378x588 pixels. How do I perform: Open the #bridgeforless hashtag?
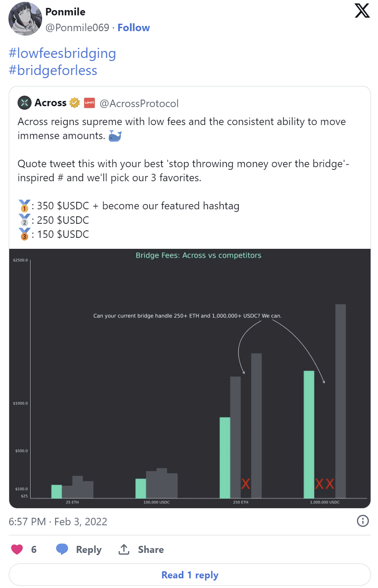coord(53,70)
